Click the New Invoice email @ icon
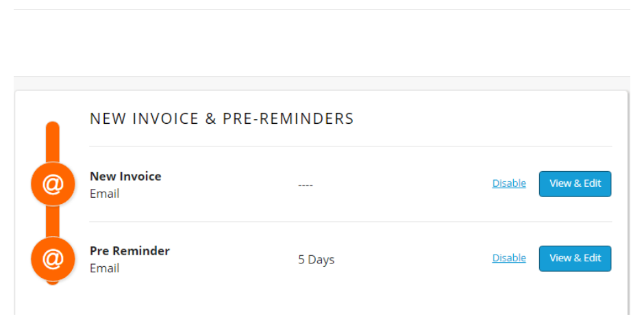This screenshot has width=644, height=336. tap(53, 184)
